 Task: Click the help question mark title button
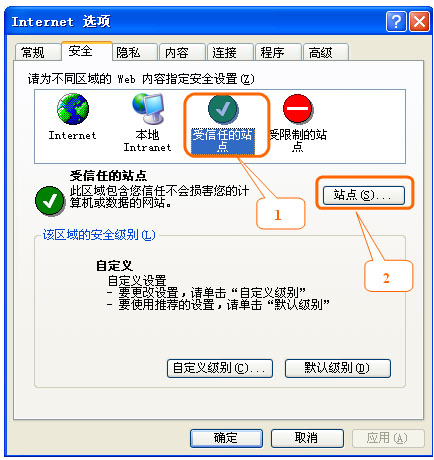pyautogui.click(x=396, y=22)
